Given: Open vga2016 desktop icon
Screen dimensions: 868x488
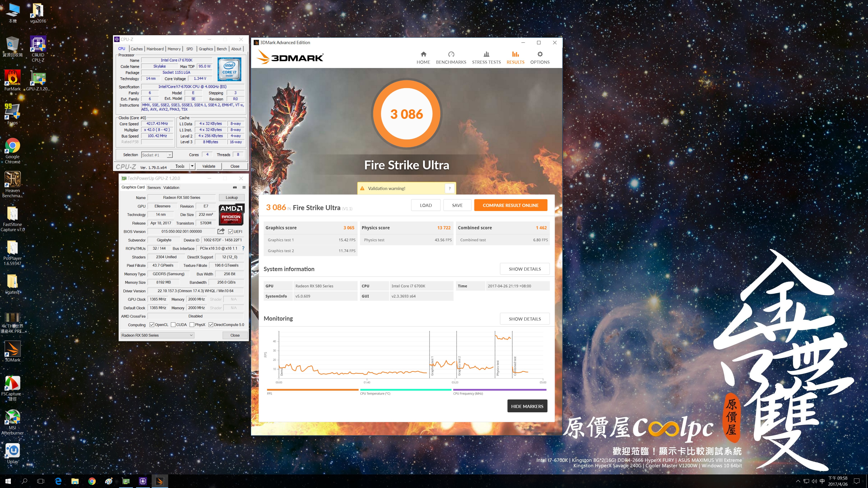Looking at the screenshot, I should 38,13.
